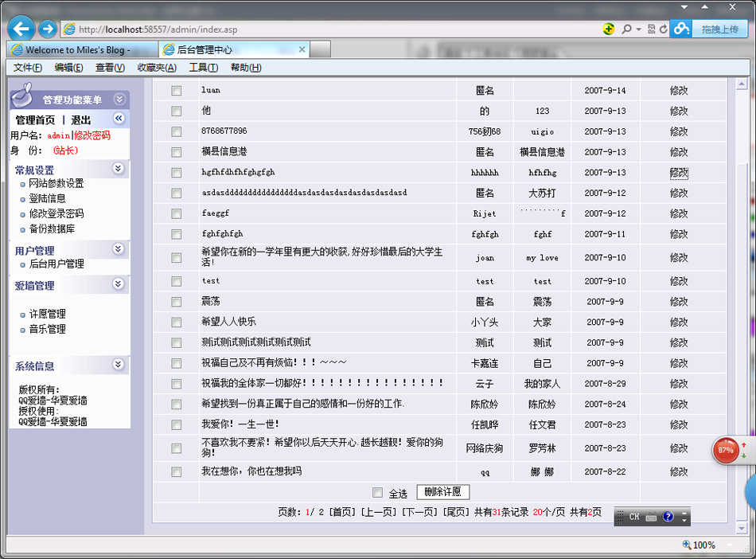756x559 pixels.
Task: Open 音乐管理 in sidebar
Action: 47,329
